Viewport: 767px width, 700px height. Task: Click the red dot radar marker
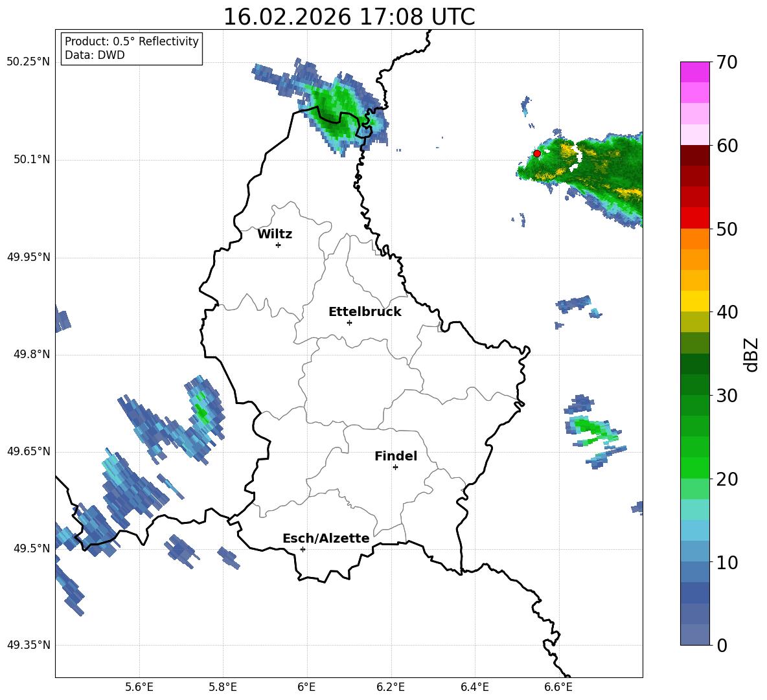tap(536, 153)
